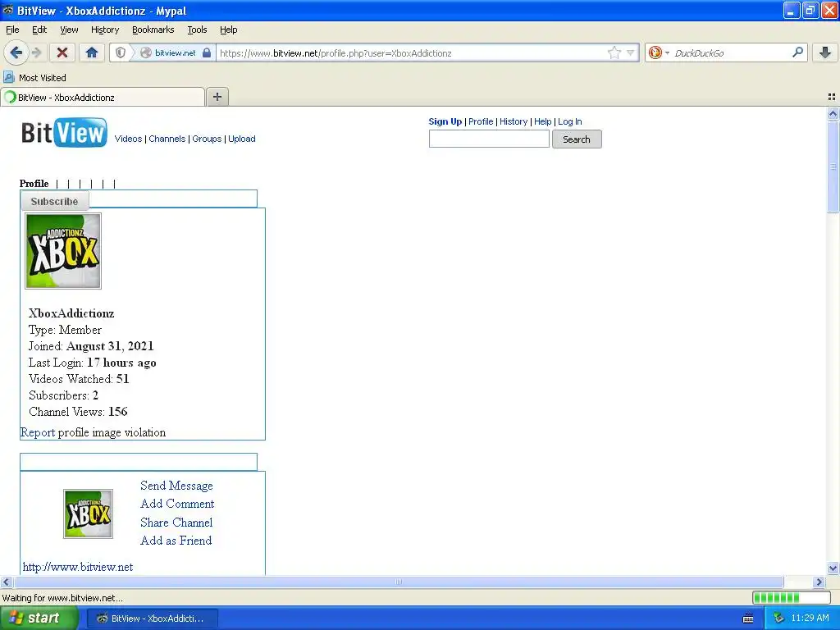Open the Channels link

167,139
